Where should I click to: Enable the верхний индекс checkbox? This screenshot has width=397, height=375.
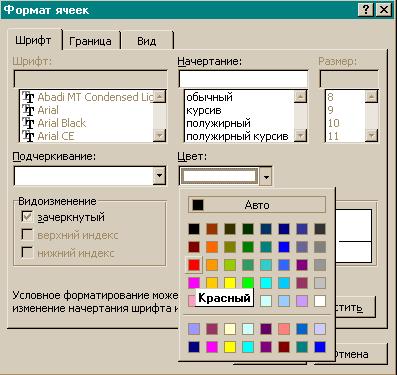click(x=27, y=234)
